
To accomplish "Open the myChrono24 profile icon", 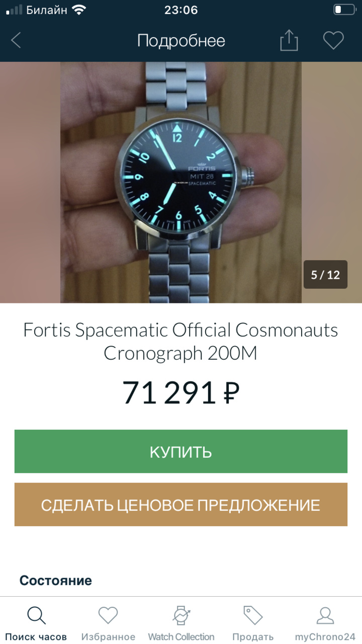I will pos(325,615).
